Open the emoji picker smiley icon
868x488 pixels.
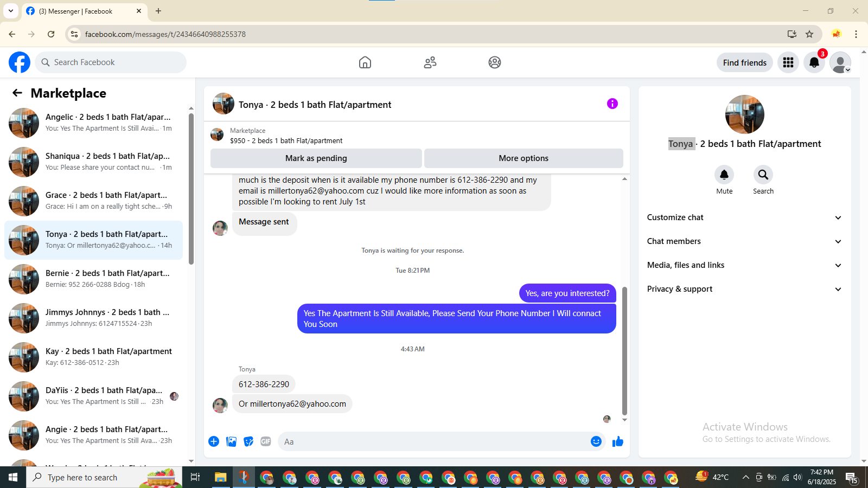(596, 441)
